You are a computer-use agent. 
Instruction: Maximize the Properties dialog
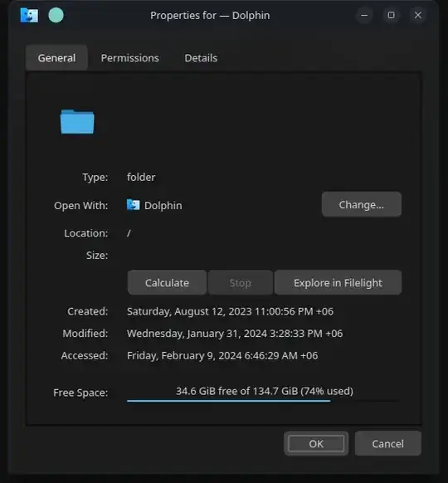point(391,15)
